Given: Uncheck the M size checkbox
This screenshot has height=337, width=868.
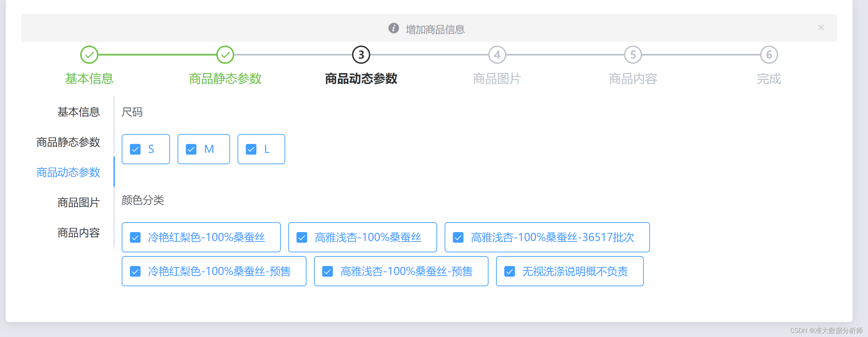Looking at the screenshot, I should click(x=191, y=149).
